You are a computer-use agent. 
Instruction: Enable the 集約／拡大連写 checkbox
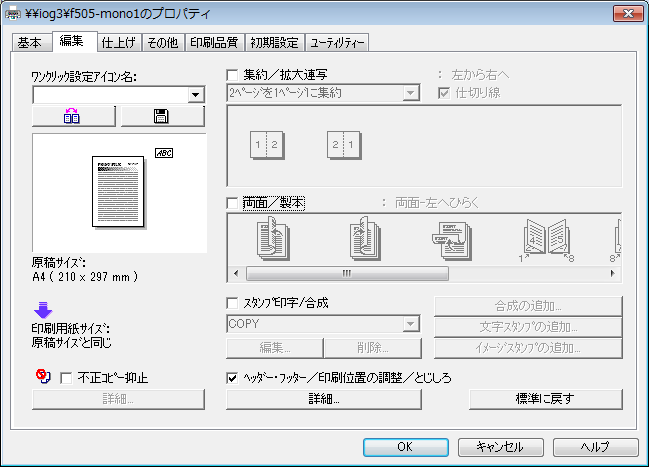pyautogui.click(x=233, y=75)
